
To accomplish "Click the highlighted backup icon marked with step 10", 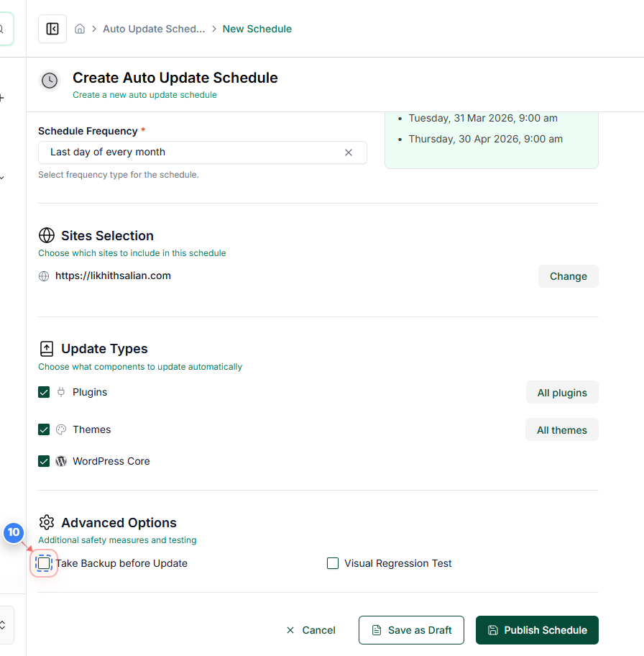I will [43, 563].
